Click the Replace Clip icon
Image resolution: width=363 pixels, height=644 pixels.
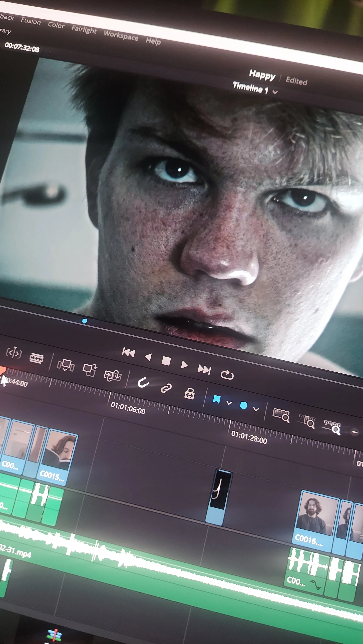click(113, 375)
